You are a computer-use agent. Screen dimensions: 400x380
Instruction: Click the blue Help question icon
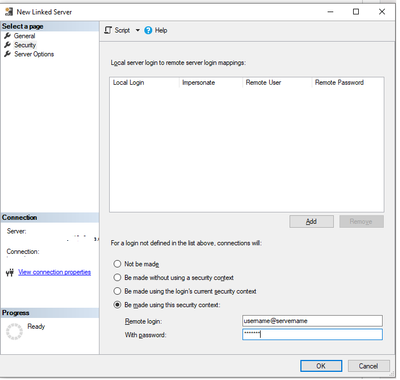coord(148,30)
